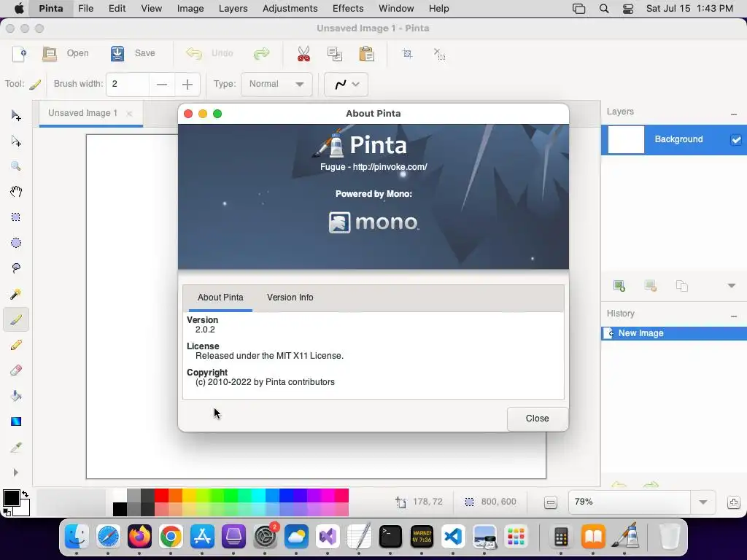
Task: Pick the red palette color
Action: [x=161, y=495]
